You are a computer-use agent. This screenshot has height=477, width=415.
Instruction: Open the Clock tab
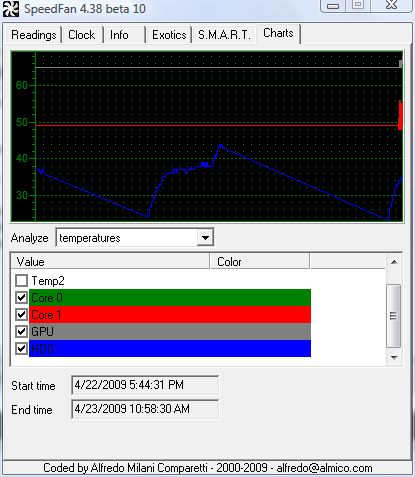(x=82, y=35)
